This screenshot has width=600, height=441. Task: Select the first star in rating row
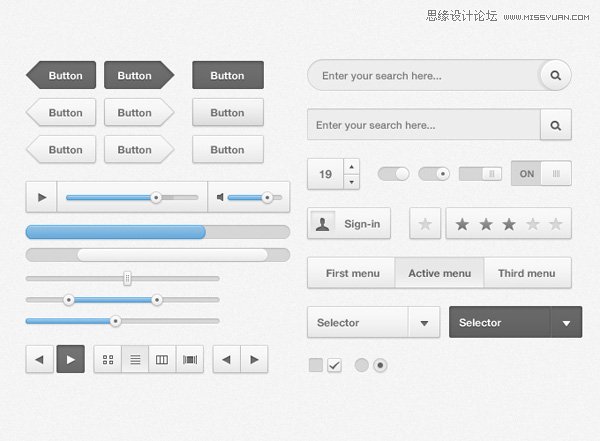click(462, 224)
